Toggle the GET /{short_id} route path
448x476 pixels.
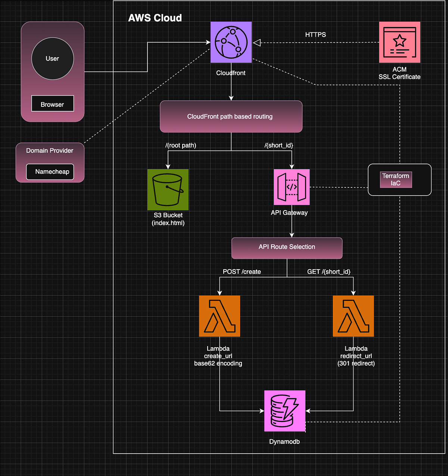click(329, 272)
